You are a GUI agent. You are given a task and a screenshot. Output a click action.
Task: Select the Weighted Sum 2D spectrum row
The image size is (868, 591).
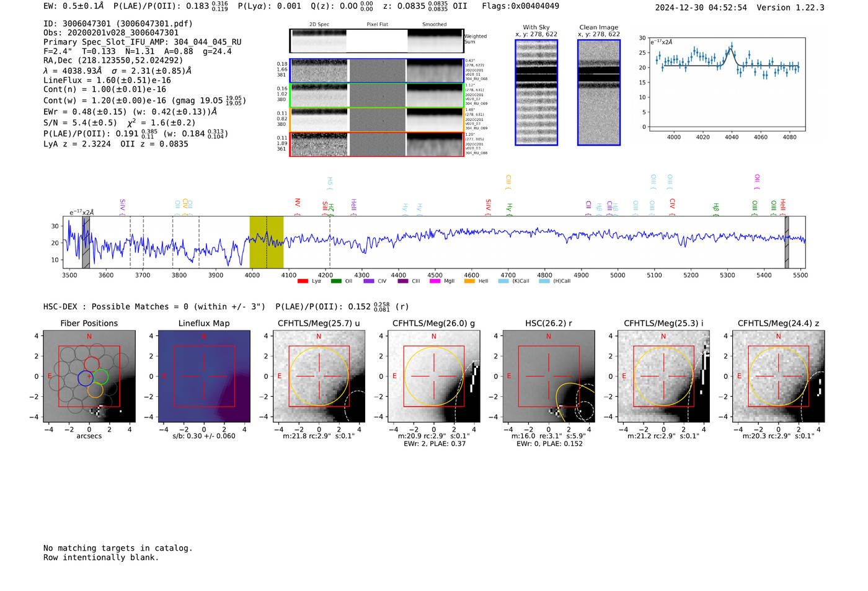click(376, 41)
